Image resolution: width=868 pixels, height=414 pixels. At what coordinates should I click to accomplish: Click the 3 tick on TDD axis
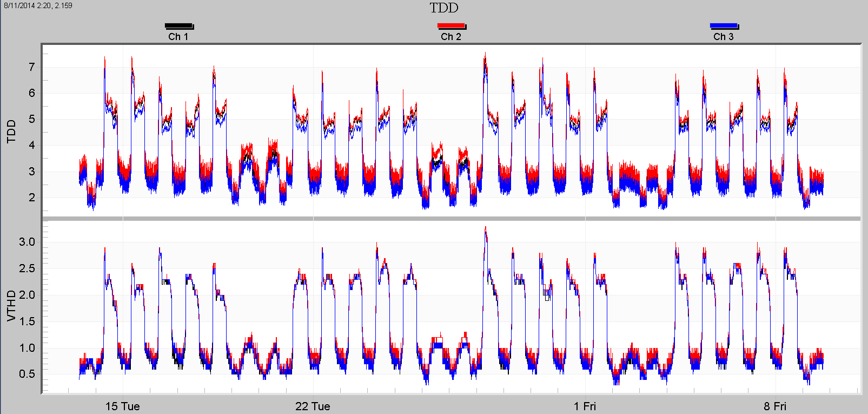32,172
